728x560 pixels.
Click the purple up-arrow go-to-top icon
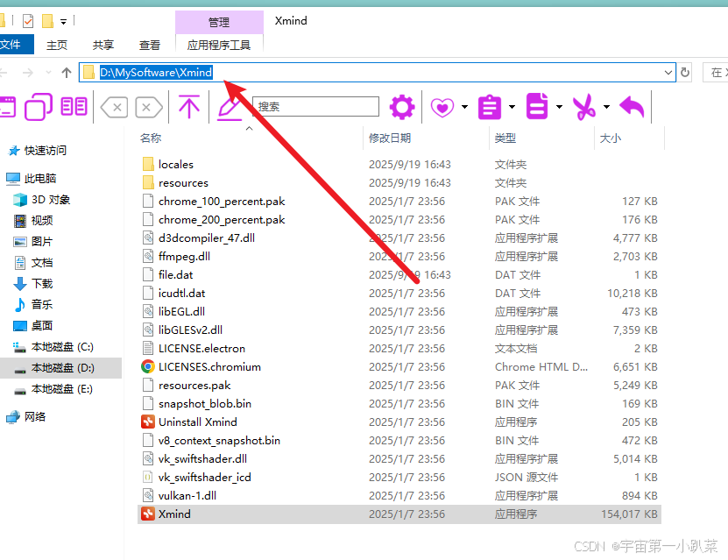point(189,107)
